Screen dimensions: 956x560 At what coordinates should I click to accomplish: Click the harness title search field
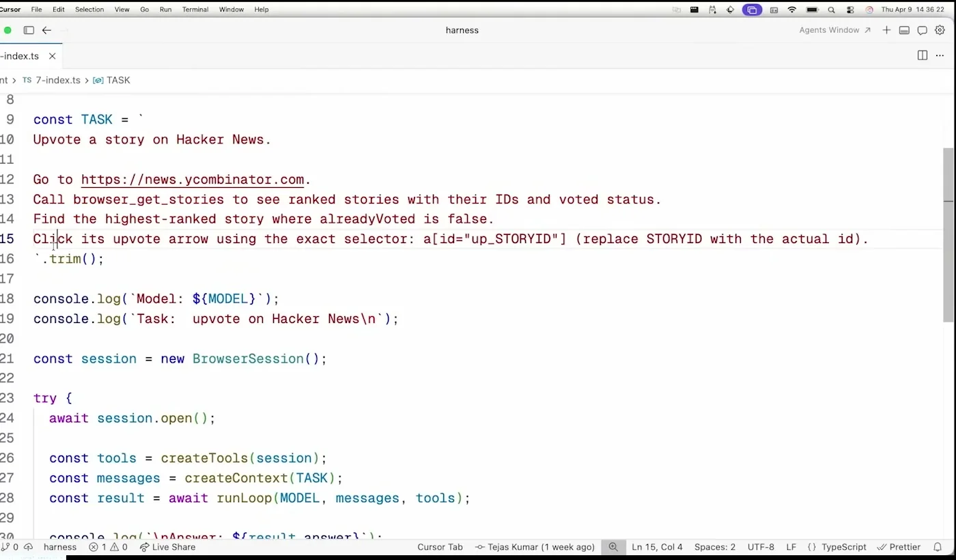click(x=462, y=30)
